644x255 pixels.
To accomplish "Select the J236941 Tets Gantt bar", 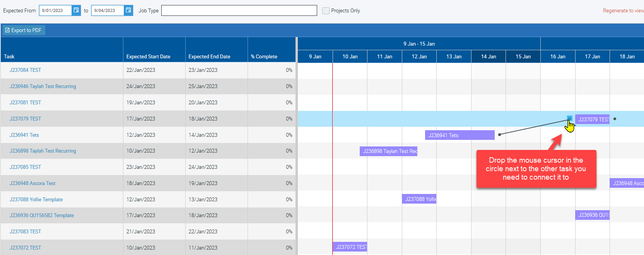I will tap(460, 135).
